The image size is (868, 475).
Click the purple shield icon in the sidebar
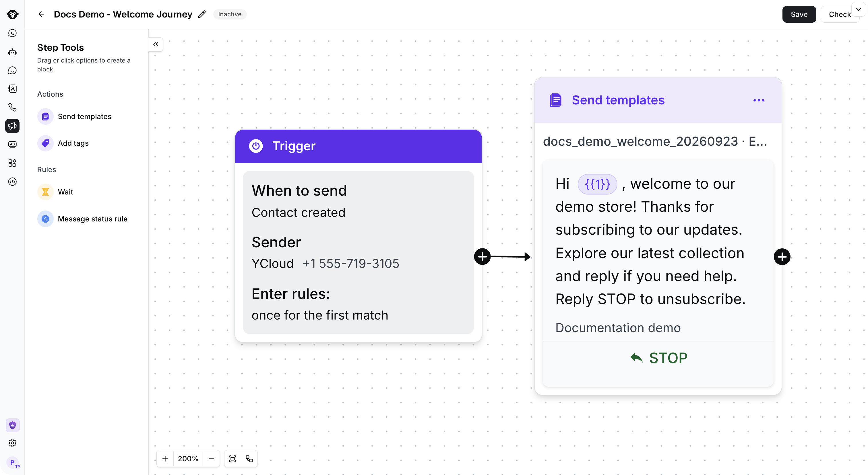click(x=12, y=425)
